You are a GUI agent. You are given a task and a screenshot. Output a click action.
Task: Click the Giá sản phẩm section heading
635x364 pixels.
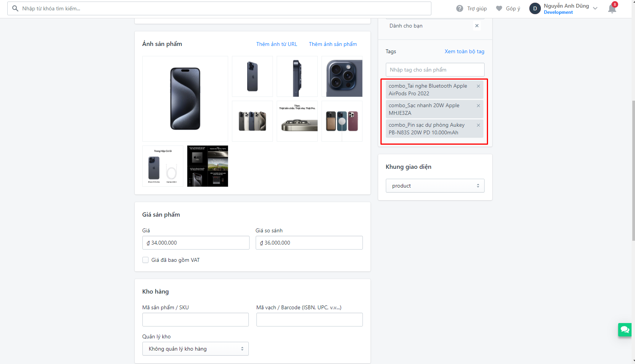click(x=161, y=215)
